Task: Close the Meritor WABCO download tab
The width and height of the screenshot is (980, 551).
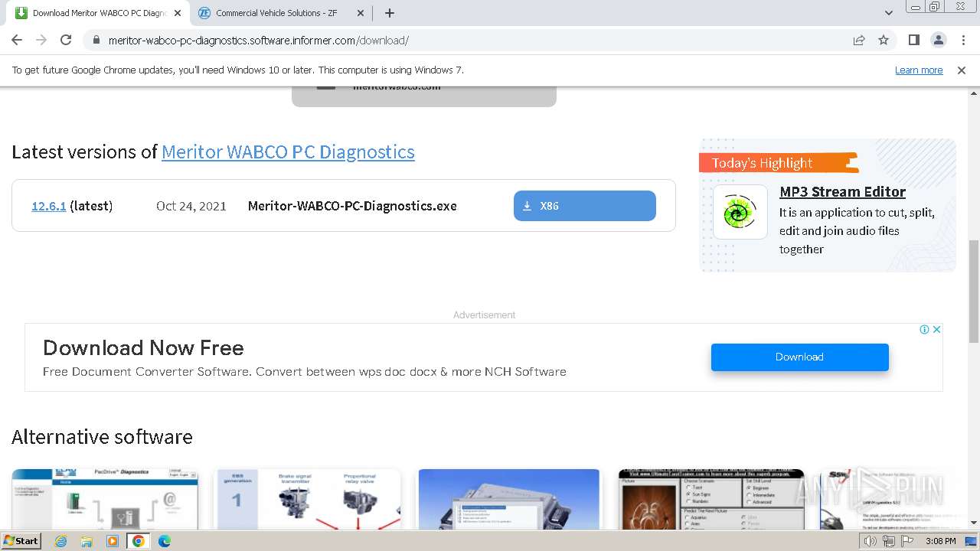Action: tap(178, 13)
